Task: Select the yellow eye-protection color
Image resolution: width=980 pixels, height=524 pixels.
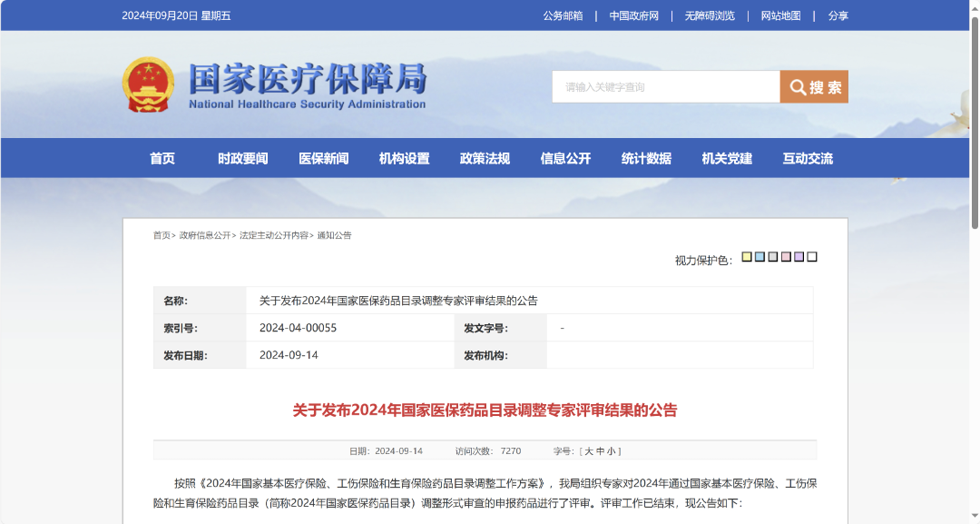Action: (x=747, y=257)
